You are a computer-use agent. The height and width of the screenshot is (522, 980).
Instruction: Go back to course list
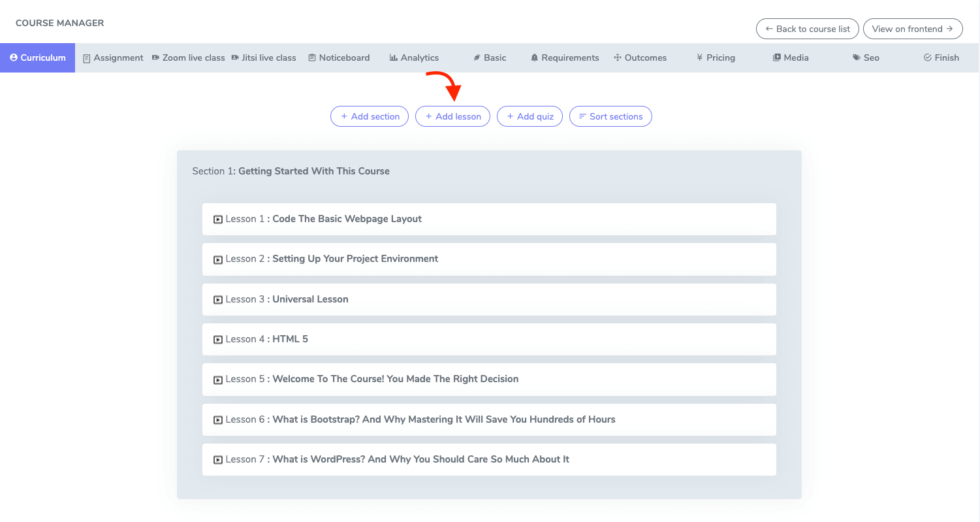coord(807,29)
